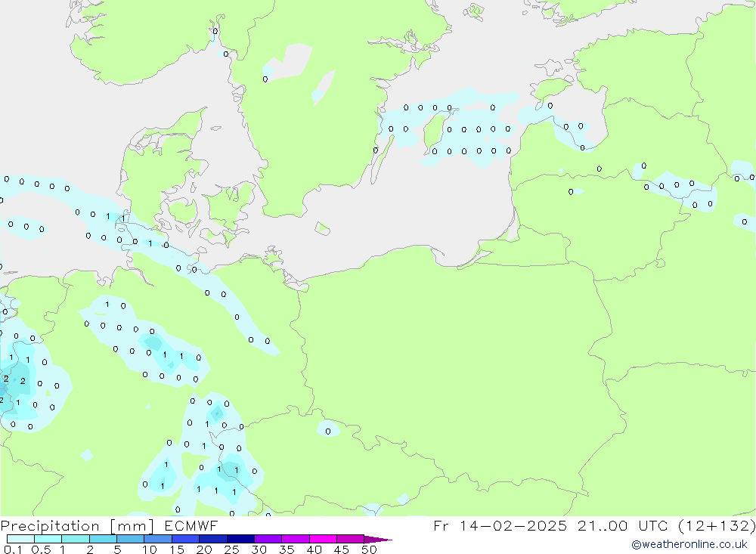
Task: Click the time '21..00 UTC'
Action: pyautogui.click(x=622, y=525)
